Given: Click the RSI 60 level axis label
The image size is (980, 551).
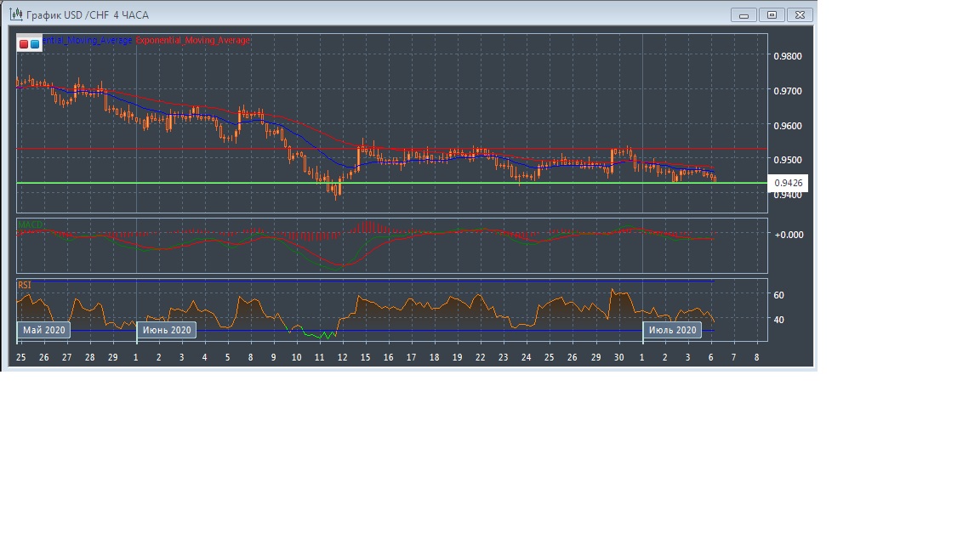Looking at the screenshot, I should pyautogui.click(x=778, y=295).
